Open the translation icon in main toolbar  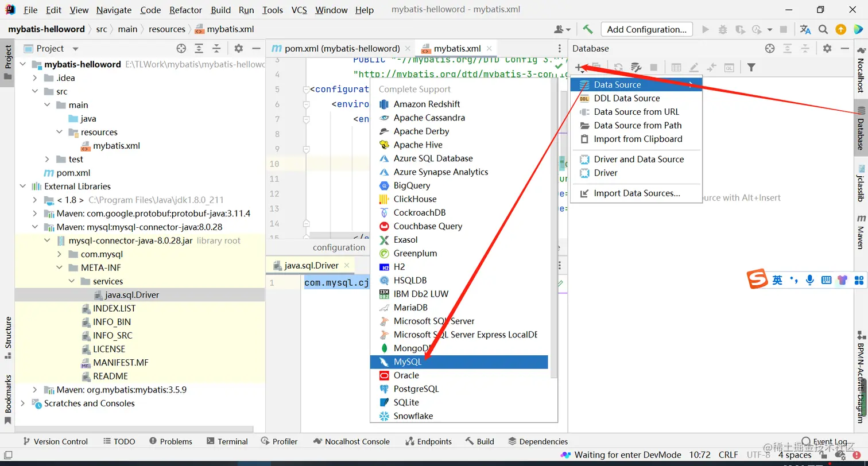pos(805,29)
